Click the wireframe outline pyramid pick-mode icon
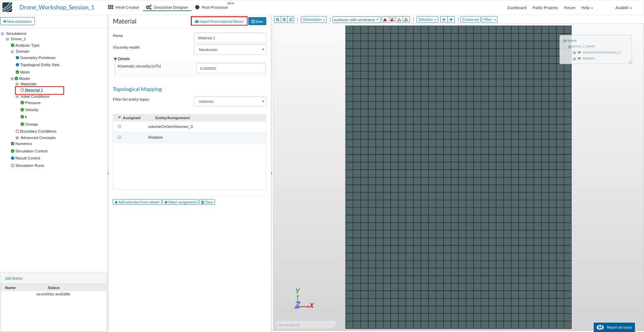 399,19
